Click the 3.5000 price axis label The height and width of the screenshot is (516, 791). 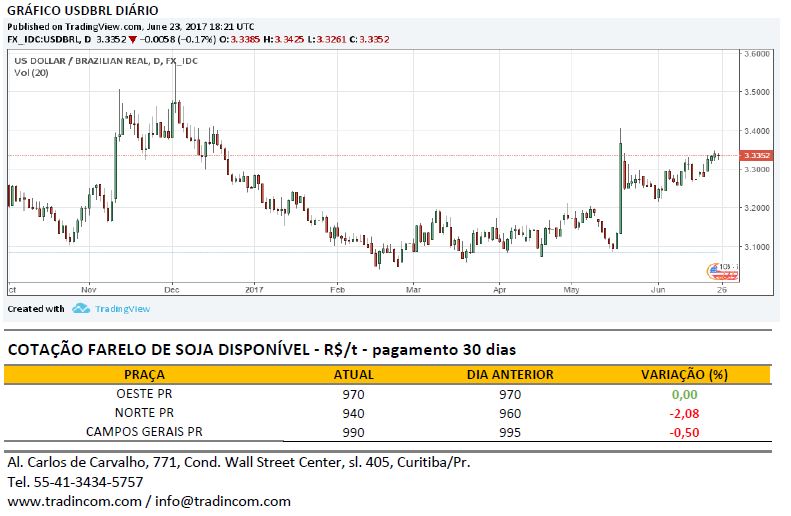coord(757,92)
